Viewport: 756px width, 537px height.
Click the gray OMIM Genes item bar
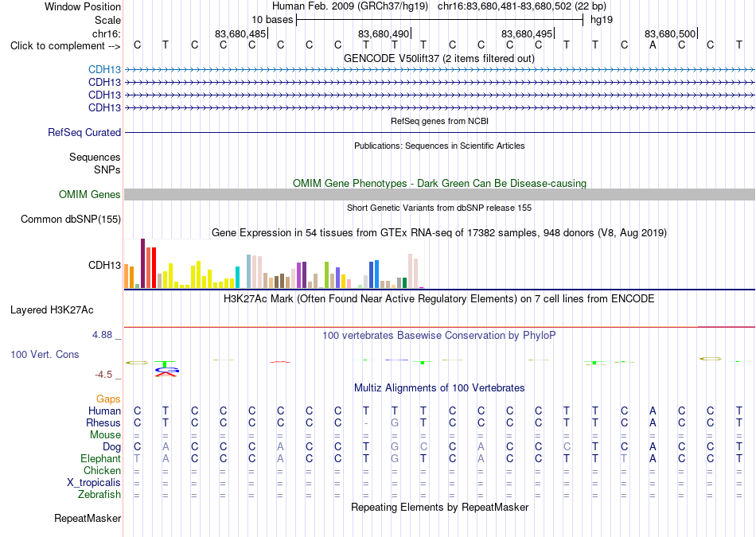(439, 194)
